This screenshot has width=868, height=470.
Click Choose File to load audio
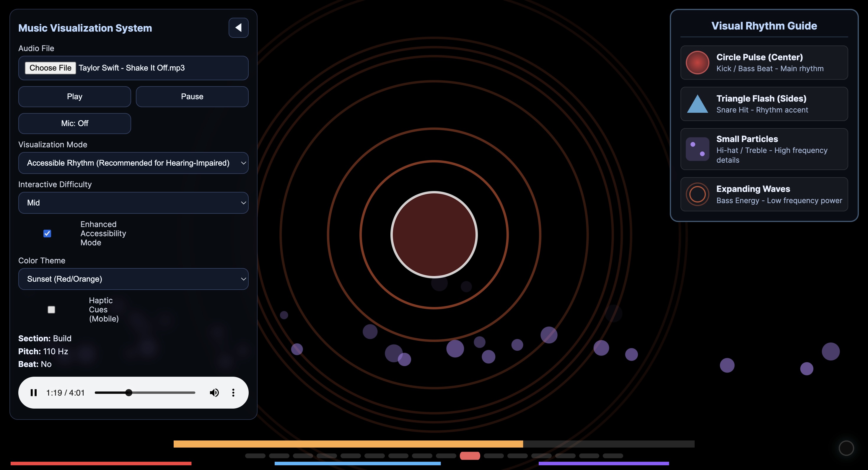(50, 68)
